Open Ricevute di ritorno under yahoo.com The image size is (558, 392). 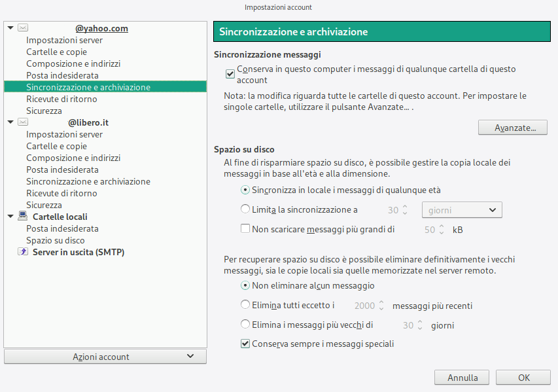61,99
